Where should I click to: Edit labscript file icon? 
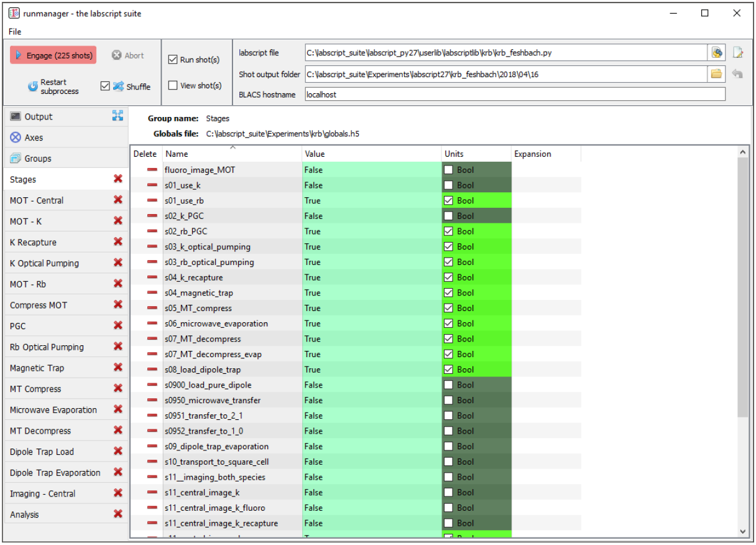[x=737, y=53]
